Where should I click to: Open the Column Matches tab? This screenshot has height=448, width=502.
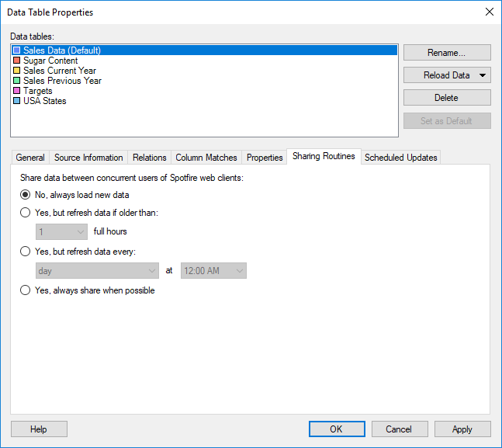206,158
